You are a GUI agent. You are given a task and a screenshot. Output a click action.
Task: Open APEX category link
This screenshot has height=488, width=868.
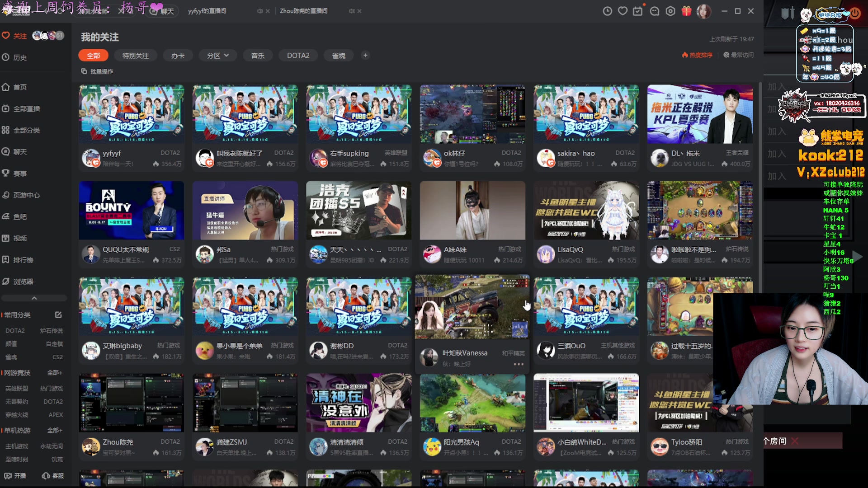click(56, 415)
